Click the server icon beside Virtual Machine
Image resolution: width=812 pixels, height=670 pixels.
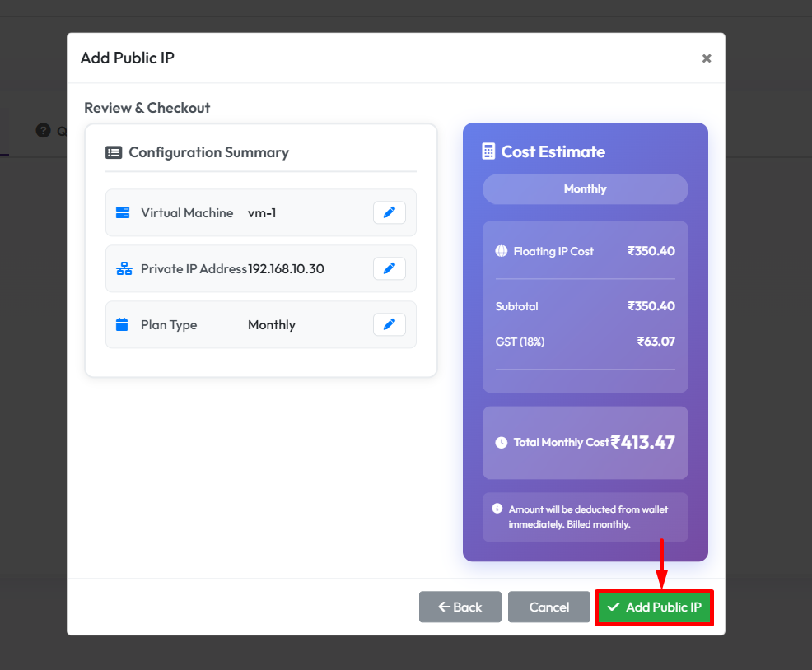coord(123,213)
